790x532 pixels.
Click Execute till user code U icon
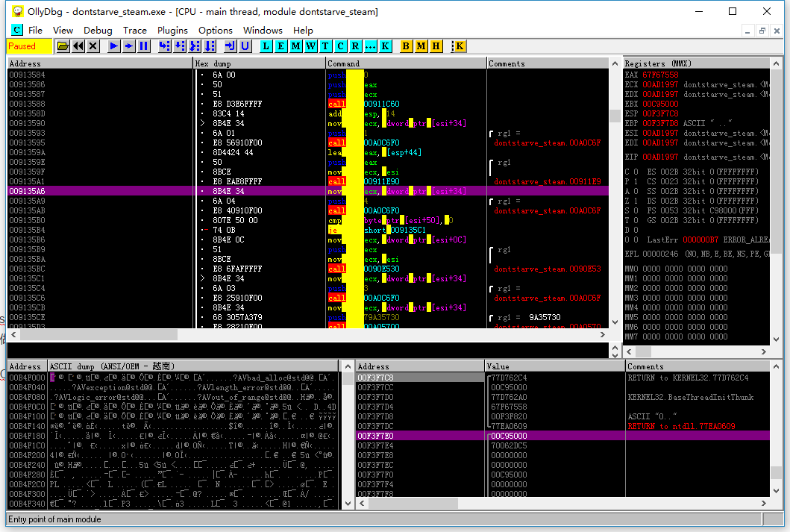tap(245, 46)
